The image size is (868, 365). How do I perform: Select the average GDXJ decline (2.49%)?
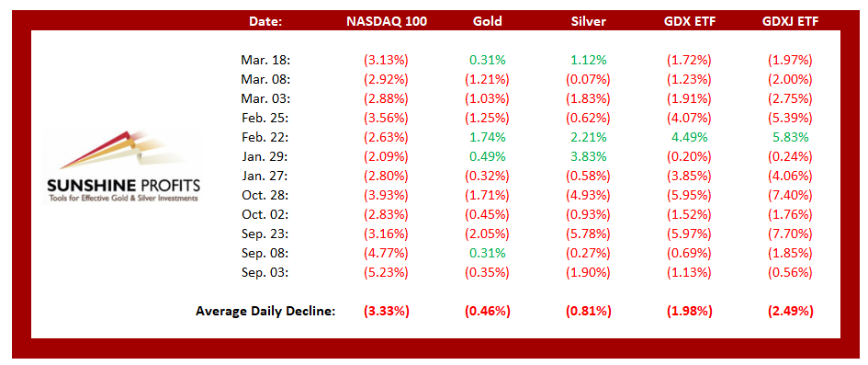(790, 312)
